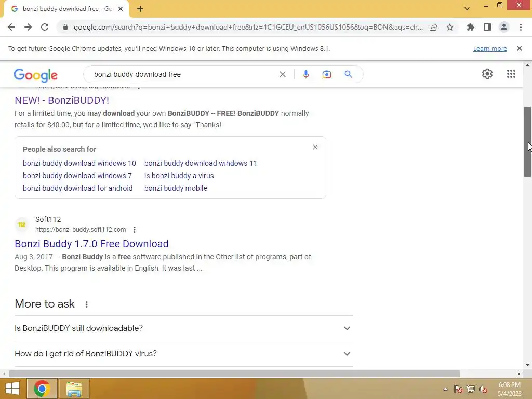This screenshot has height=399, width=532.
Task: Open the Windows Start button
Action: (12, 389)
